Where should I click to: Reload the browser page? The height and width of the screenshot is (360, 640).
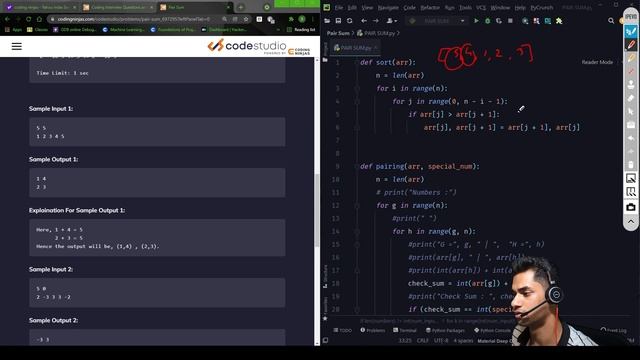(29, 19)
